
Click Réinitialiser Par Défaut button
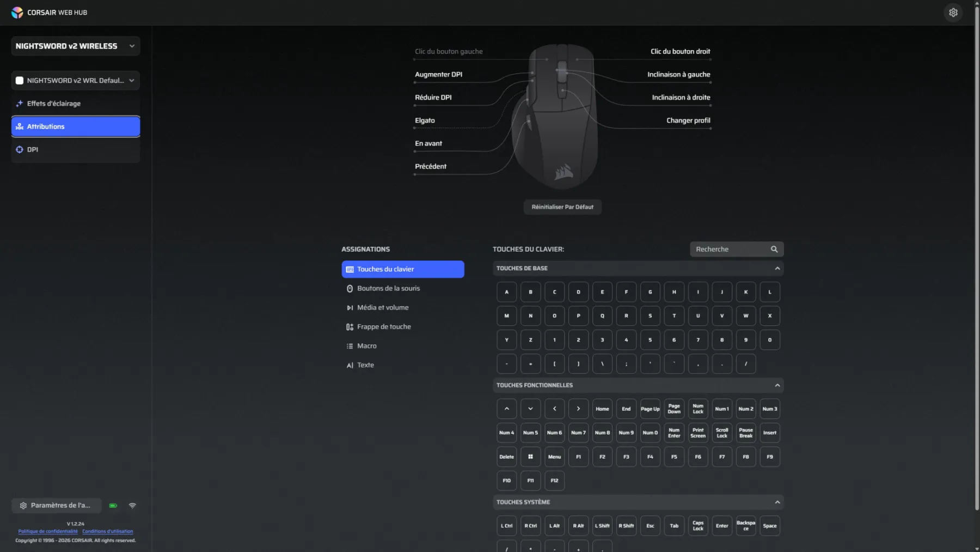click(x=562, y=207)
